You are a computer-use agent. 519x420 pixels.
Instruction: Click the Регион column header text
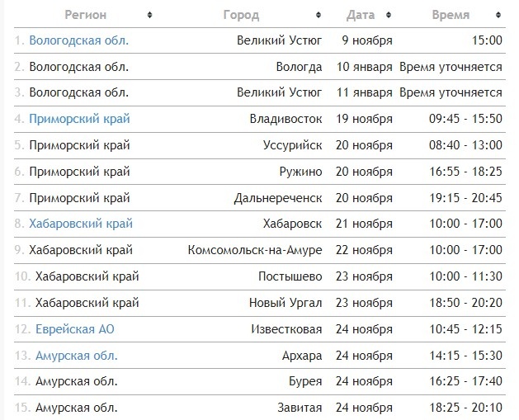84,15
